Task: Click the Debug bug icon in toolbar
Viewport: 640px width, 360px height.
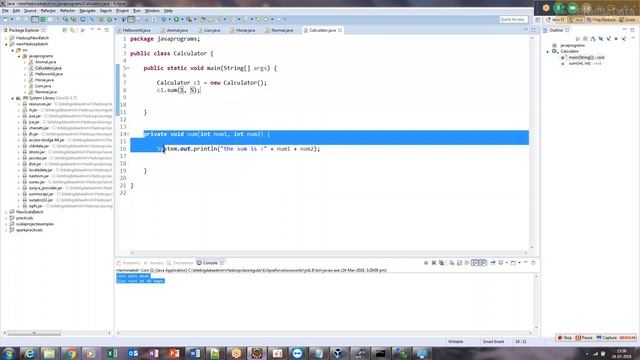Action: tap(164, 19)
